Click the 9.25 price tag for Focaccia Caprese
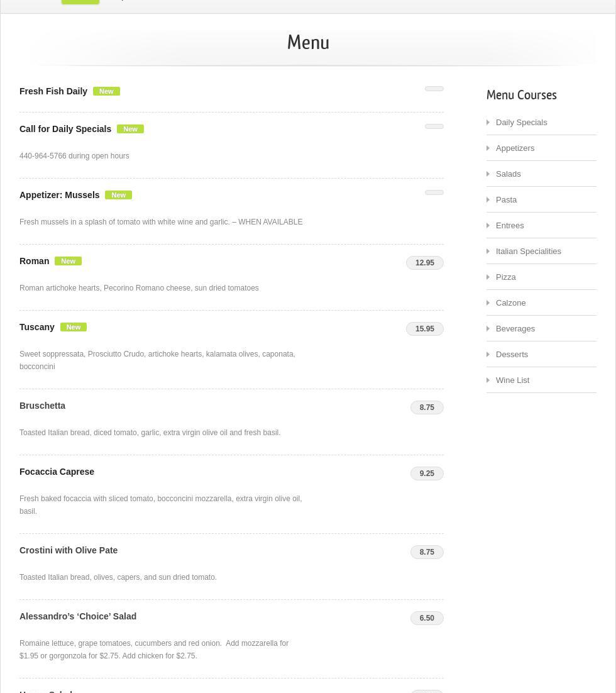 pyautogui.click(x=427, y=474)
